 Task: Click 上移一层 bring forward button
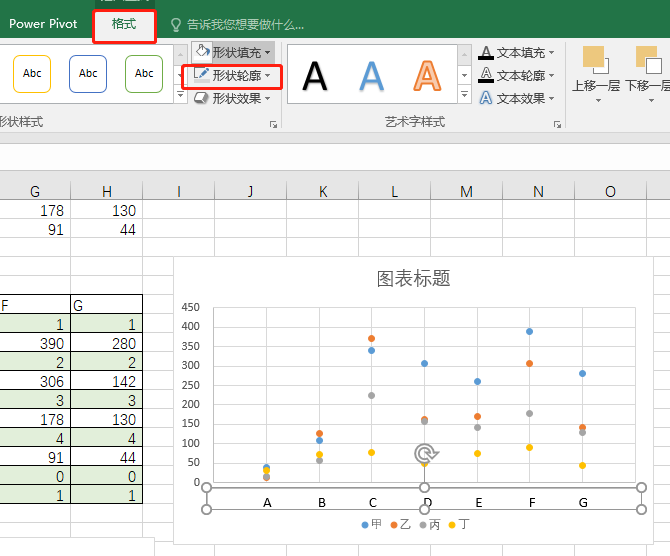pos(597,74)
